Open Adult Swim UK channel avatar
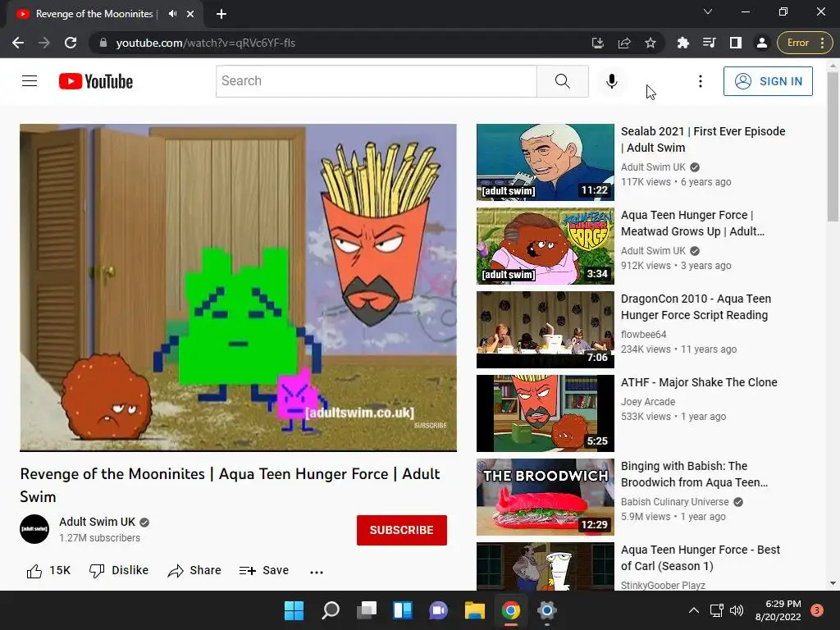840x630 pixels. click(34, 529)
